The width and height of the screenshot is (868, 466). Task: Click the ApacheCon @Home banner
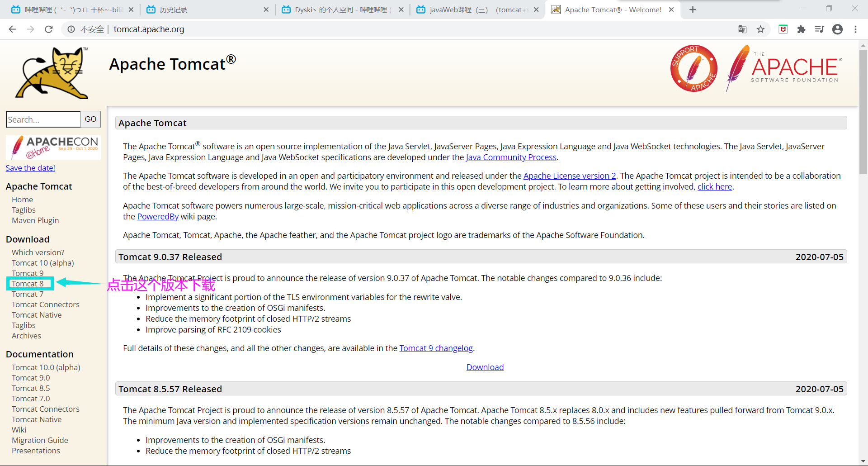pyautogui.click(x=53, y=147)
